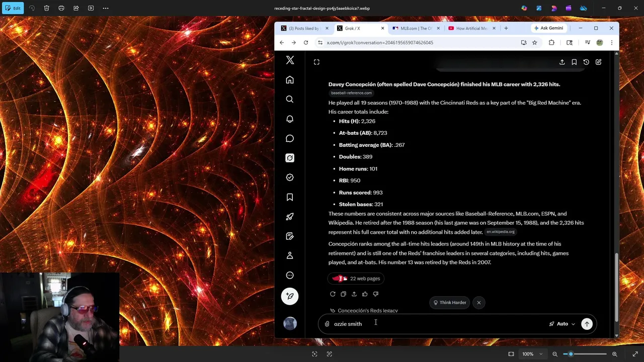Open en.wikipedia.org citation
The image size is (644, 362).
[x=501, y=232]
